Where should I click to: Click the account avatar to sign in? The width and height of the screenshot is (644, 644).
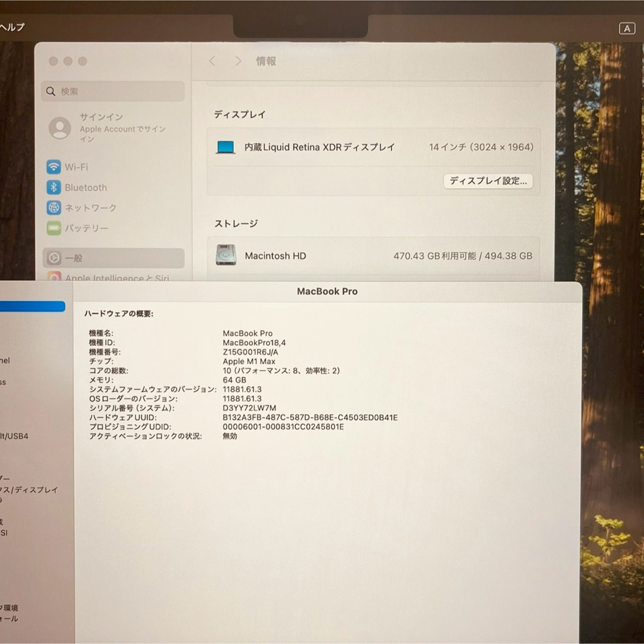pyautogui.click(x=60, y=128)
